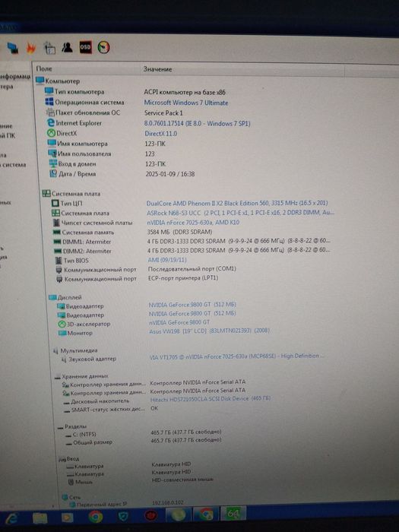This screenshot has width=399, height=532.
Task: Click the Поле column header
Action: [x=44, y=68]
